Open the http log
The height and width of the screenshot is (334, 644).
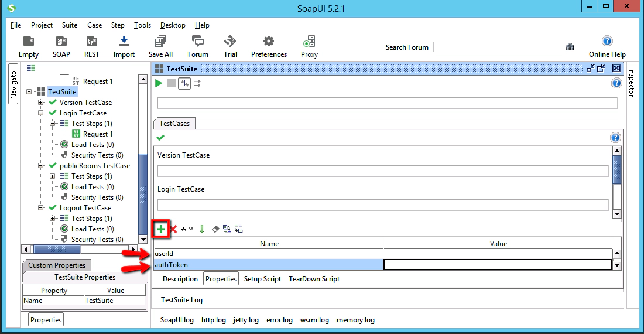click(214, 320)
